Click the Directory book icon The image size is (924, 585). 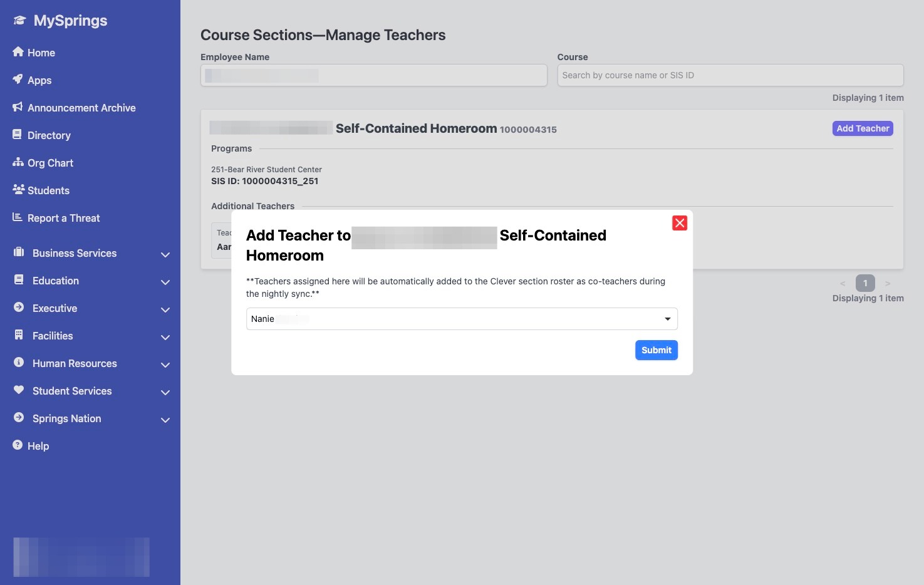pyautogui.click(x=18, y=135)
